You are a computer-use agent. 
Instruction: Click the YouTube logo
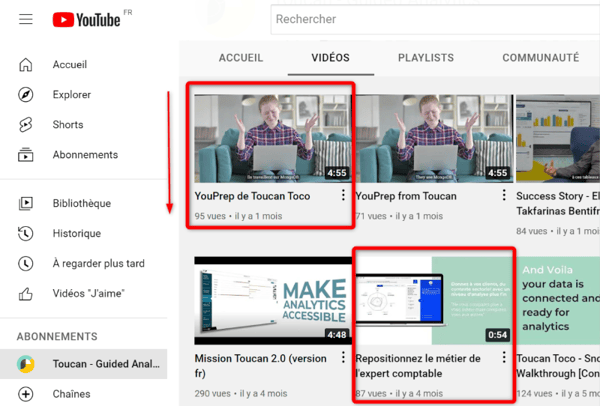88,19
